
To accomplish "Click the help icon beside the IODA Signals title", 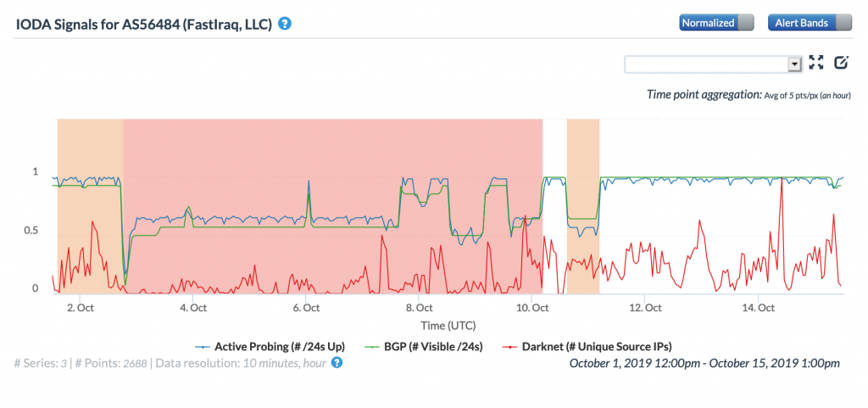I will (285, 24).
